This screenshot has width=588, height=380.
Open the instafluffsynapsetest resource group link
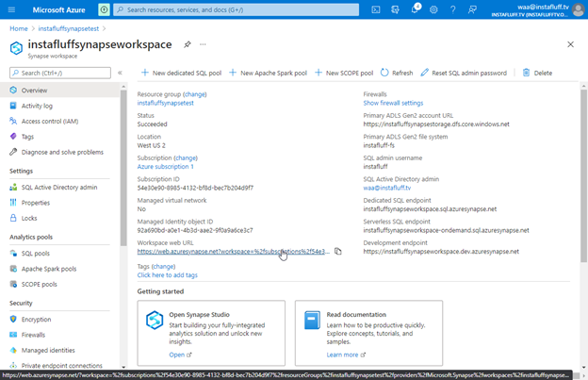tap(166, 103)
